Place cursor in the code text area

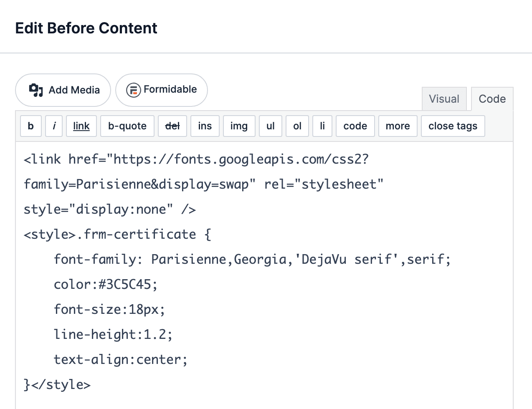(x=264, y=275)
